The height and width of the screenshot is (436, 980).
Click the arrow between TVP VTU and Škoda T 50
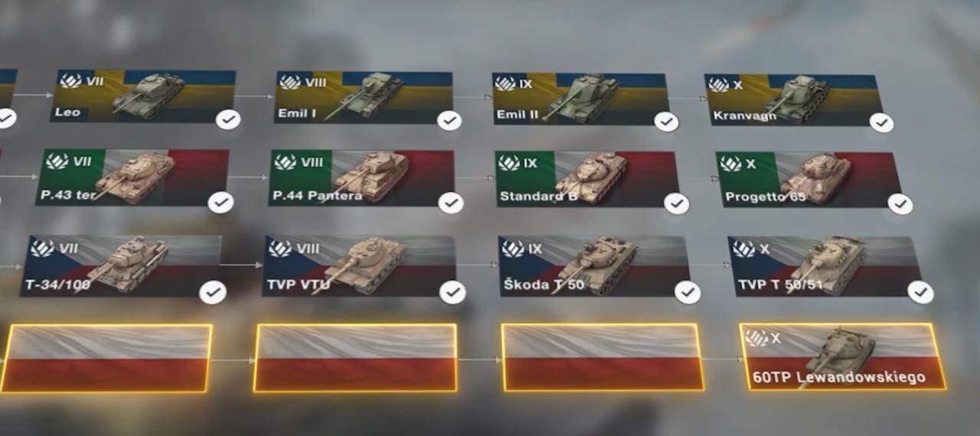click(478, 265)
